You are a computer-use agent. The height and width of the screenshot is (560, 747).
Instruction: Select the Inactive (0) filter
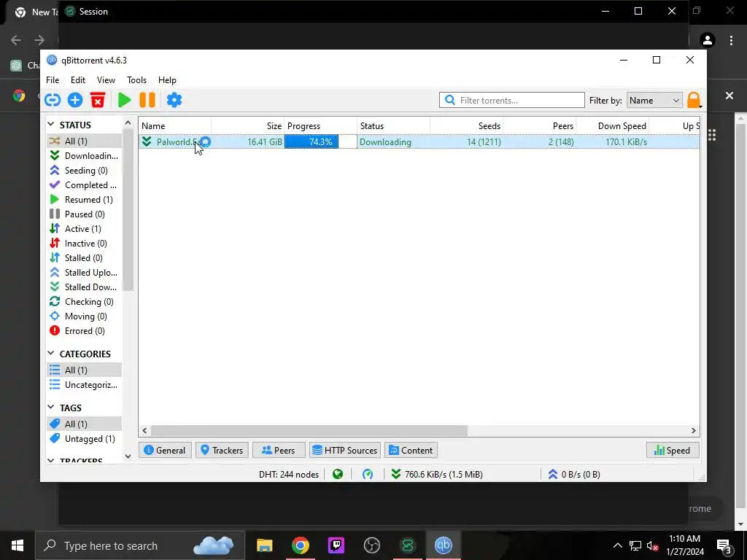(84, 244)
